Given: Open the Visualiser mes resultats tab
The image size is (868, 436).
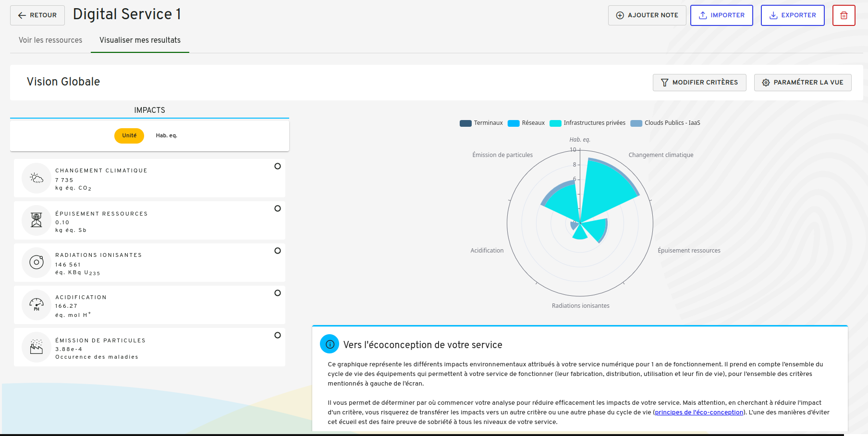Looking at the screenshot, I should [140, 40].
